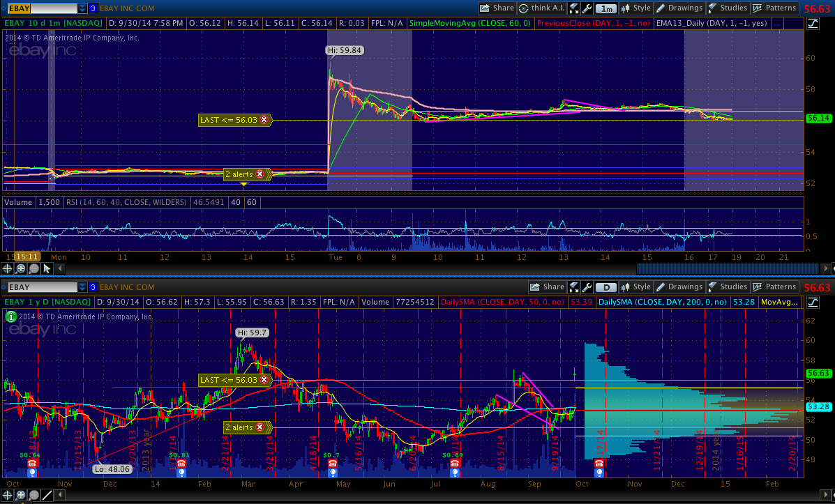Open the 1m timeframe selector

(607, 8)
